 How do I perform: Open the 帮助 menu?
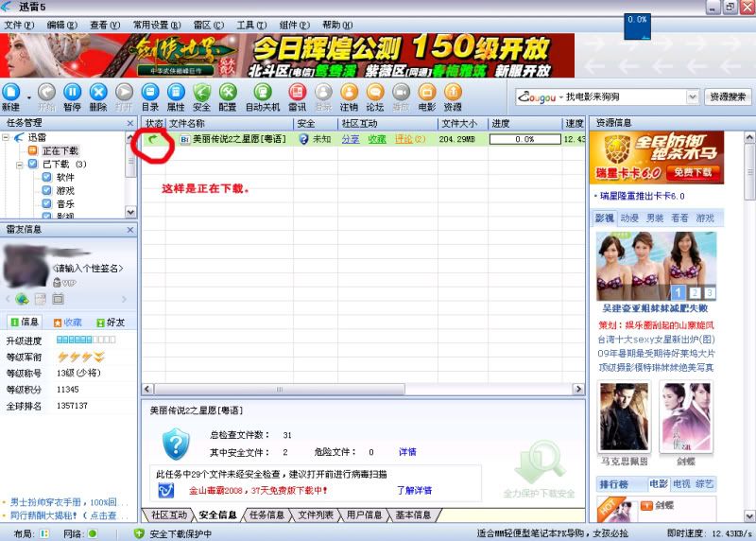pyautogui.click(x=337, y=26)
